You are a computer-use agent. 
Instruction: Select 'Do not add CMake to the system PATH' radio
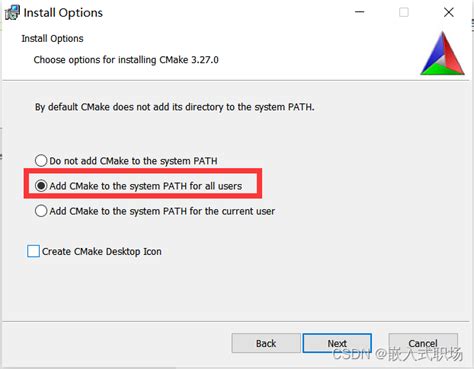click(41, 160)
